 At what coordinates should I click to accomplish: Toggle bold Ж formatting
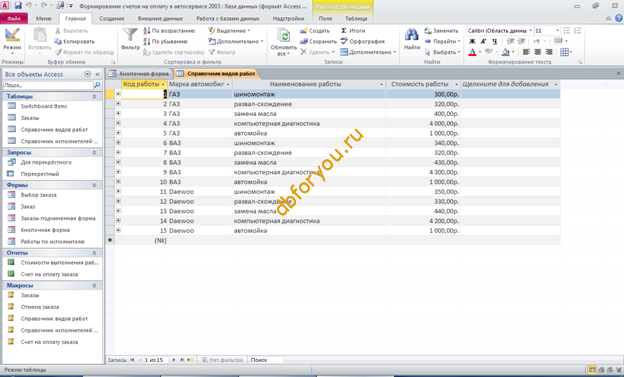point(472,41)
